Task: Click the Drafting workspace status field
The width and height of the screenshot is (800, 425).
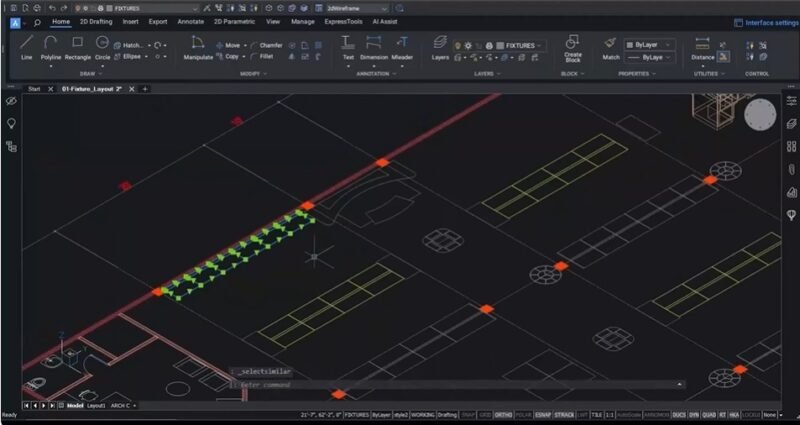Action: tap(447, 415)
